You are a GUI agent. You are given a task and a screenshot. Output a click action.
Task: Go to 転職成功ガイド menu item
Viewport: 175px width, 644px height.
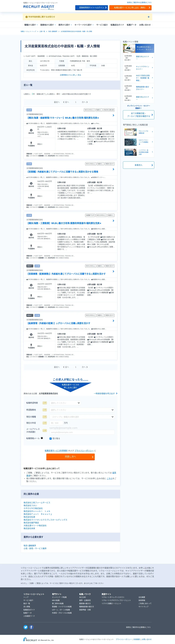(x=117, y=25)
